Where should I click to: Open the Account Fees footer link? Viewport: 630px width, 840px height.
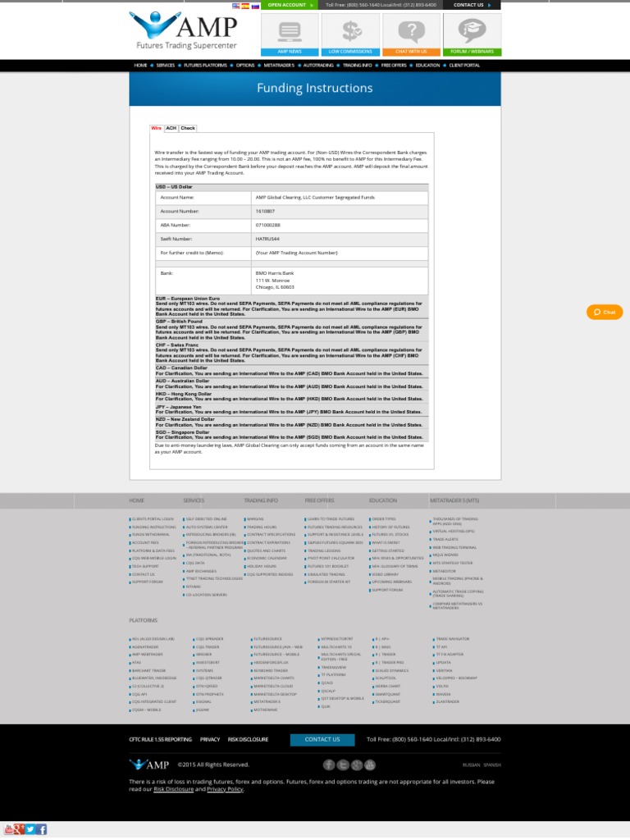tap(145, 543)
